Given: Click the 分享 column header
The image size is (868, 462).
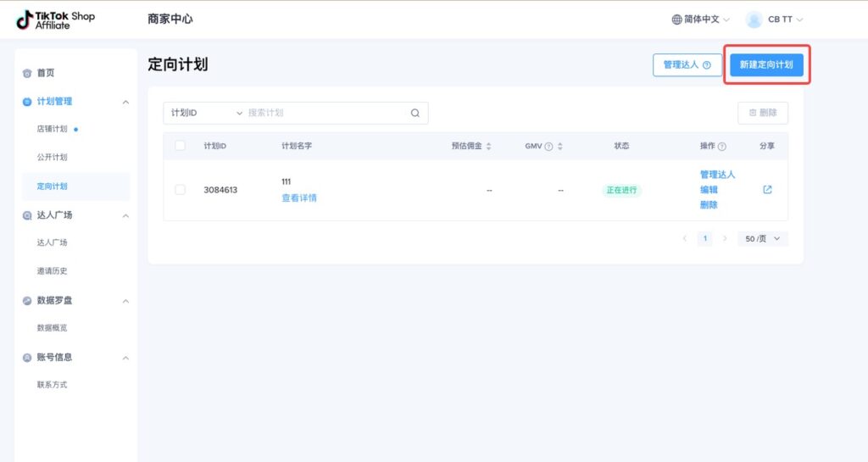Looking at the screenshot, I should click(766, 146).
